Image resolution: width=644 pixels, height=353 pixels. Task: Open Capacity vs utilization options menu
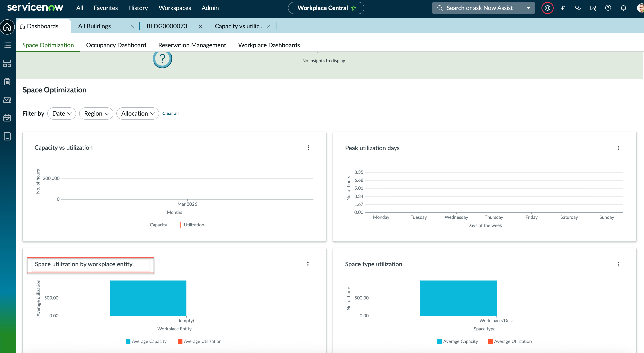308,148
